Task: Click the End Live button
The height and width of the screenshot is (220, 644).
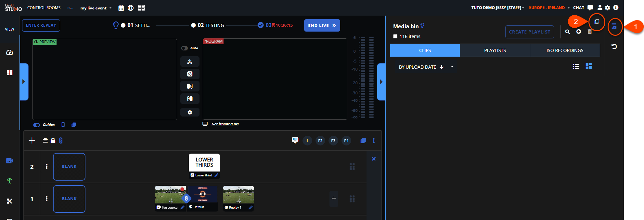Action: tap(322, 25)
